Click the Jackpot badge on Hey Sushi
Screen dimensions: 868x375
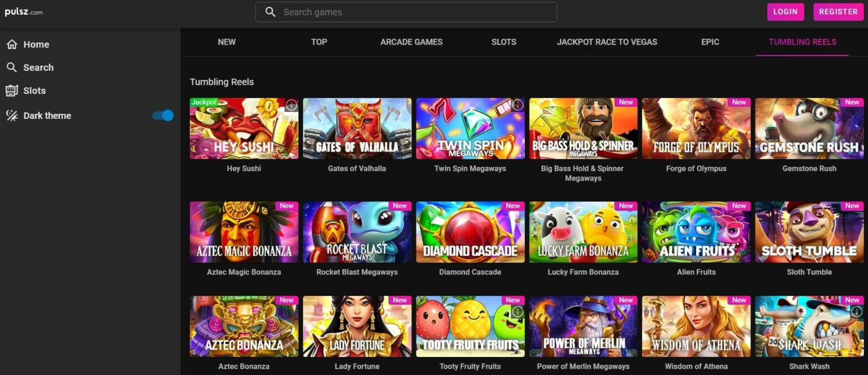point(204,102)
